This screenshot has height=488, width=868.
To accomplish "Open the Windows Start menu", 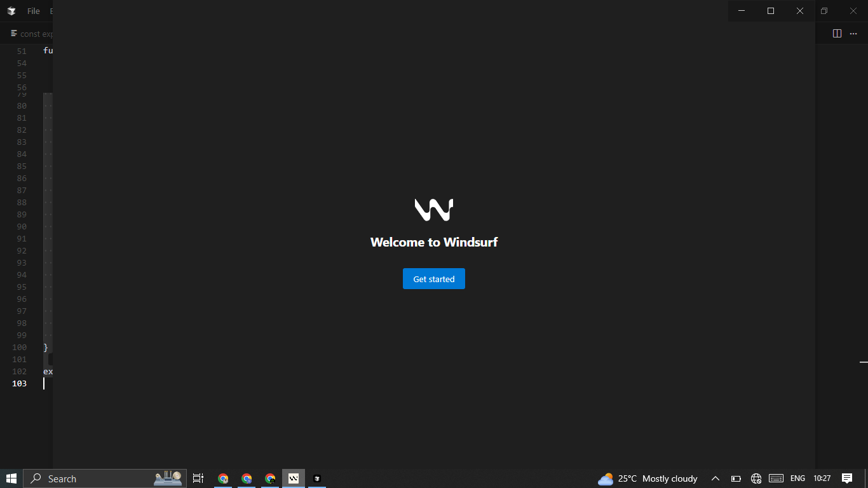I will click(11, 478).
